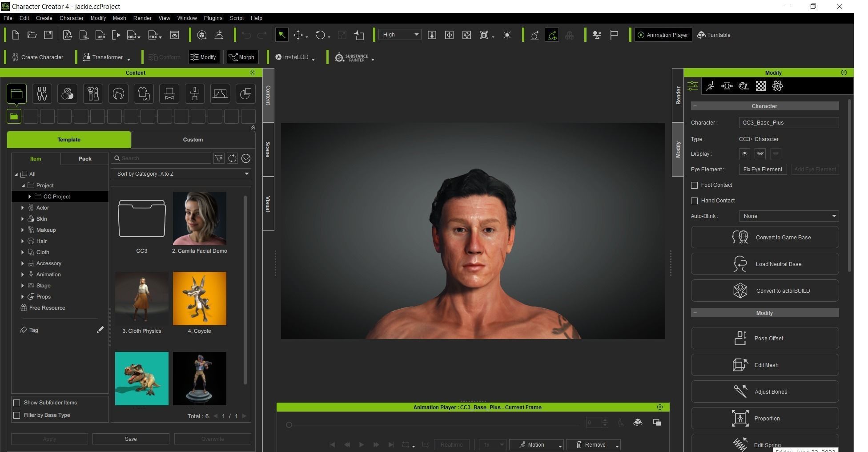Image resolution: width=868 pixels, height=452 pixels.
Task: Toggle the Modify mode button
Action: 204,57
